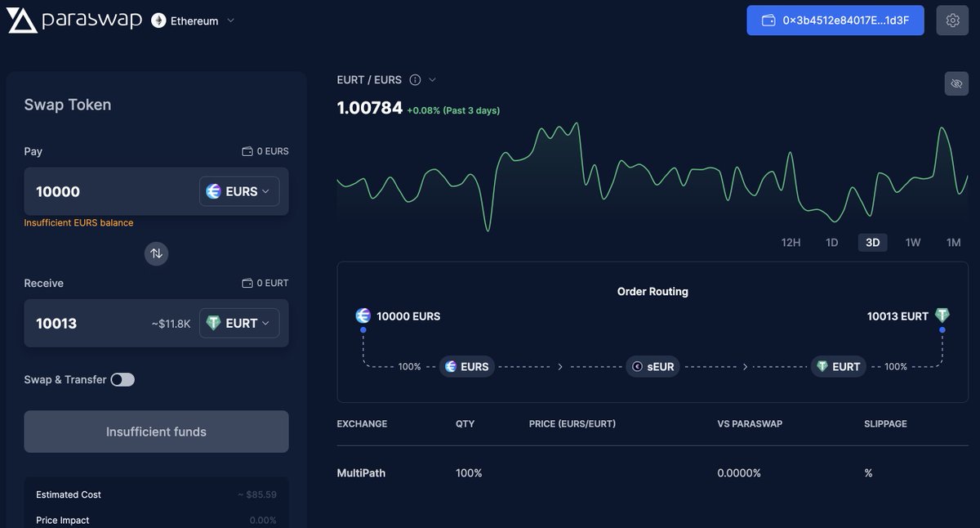The height and width of the screenshot is (528, 980).
Task: Click the sEUR pill in order routing
Action: tap(653, 366)
